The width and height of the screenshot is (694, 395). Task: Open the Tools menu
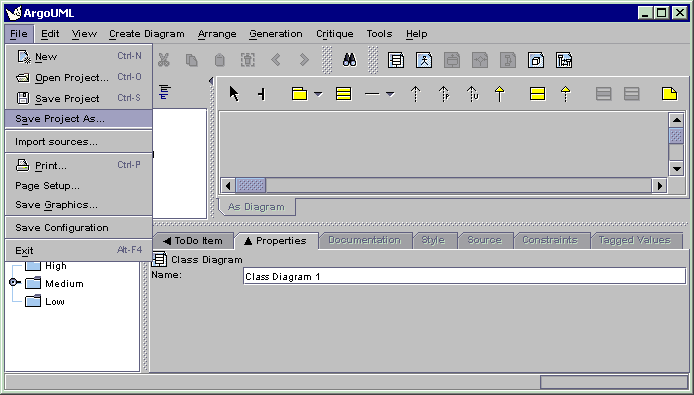379,34
